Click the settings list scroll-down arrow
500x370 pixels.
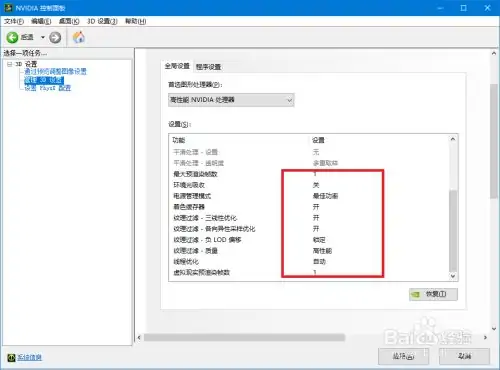point(453,276)
